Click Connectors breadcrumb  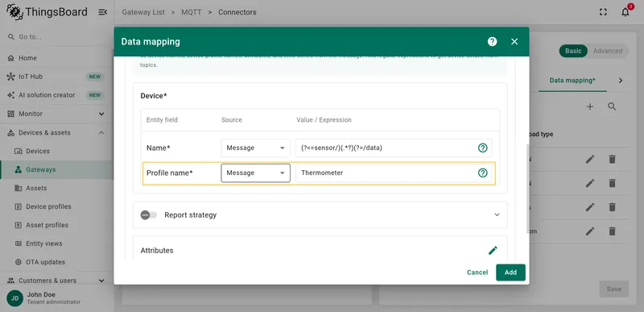(237, 12)
